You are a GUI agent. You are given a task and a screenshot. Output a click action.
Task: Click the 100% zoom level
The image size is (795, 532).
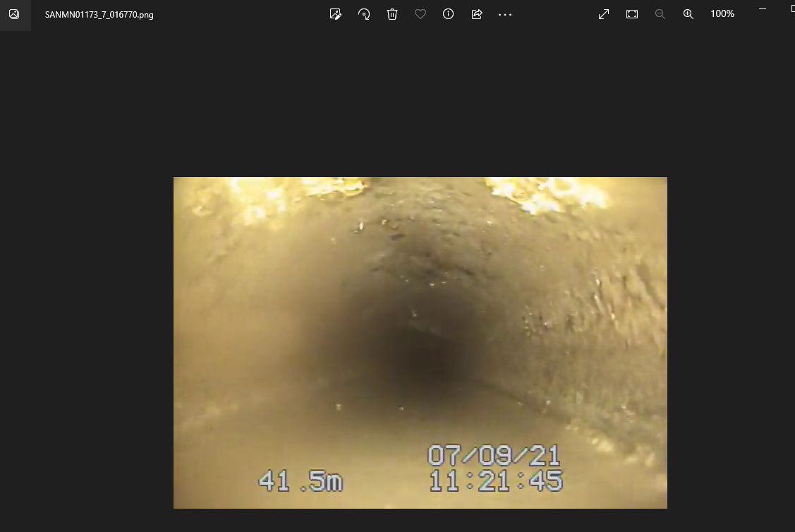pyautogui.click(x=722, y=13)
